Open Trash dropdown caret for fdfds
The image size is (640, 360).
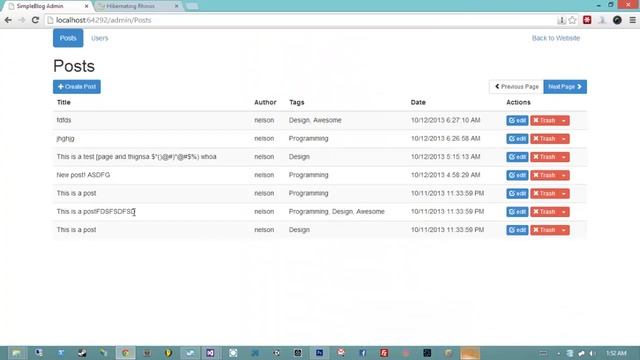[564, 120]
